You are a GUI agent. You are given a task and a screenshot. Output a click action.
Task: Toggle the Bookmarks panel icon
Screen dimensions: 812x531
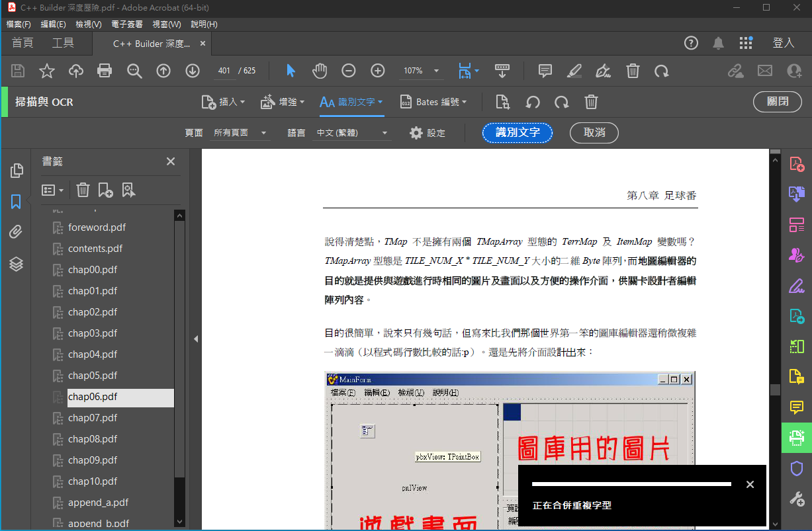[x=17, y=202]
